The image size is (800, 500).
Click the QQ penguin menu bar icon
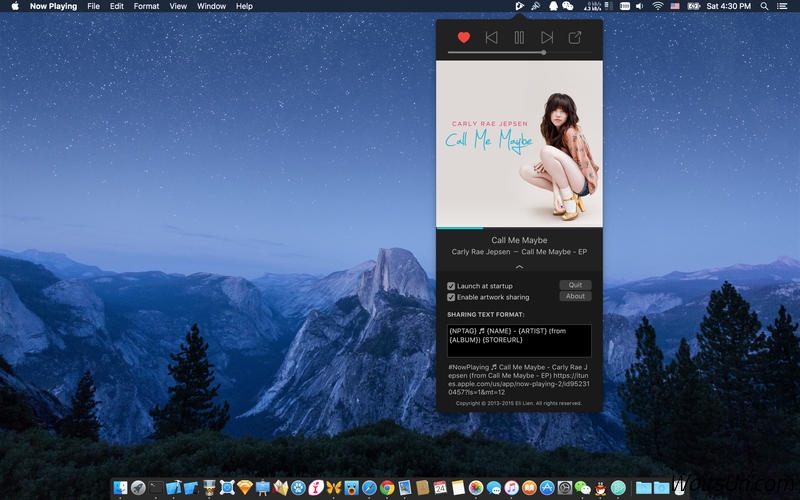[553, 6]
